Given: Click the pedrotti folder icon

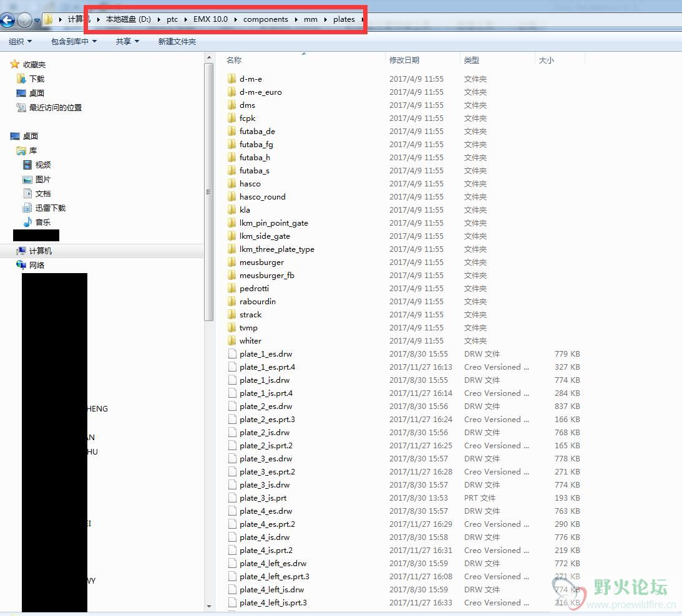Looking at the screenshot, I should coord(232,288).
